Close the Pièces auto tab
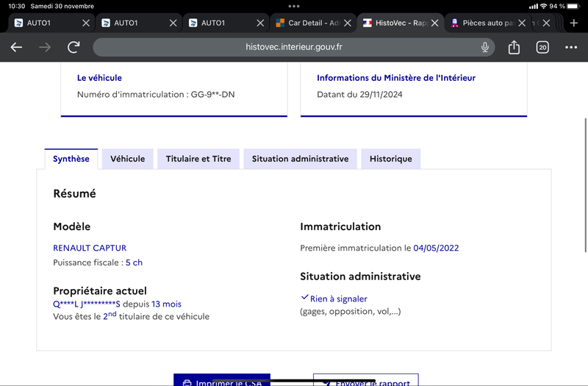The width and height of the screenshot is (588, 386). click(x=522, y=23)
